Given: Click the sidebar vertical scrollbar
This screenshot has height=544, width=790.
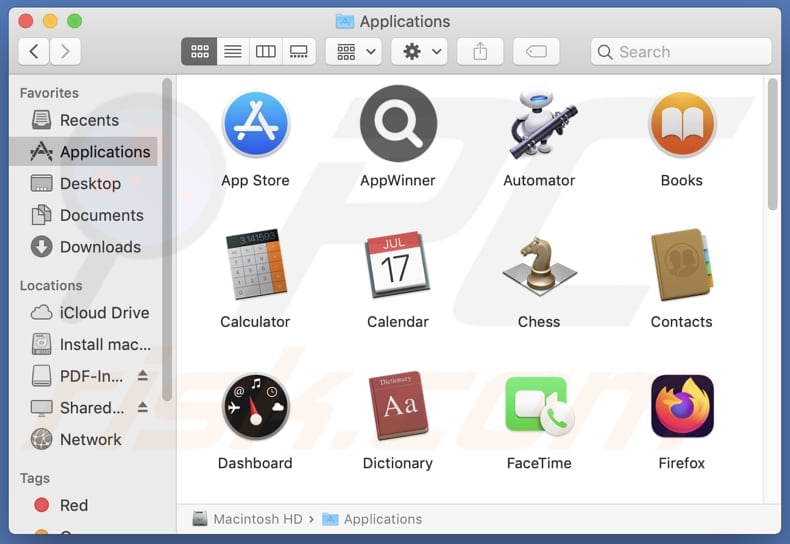Looking at the screenshot, I should point(167,239).
